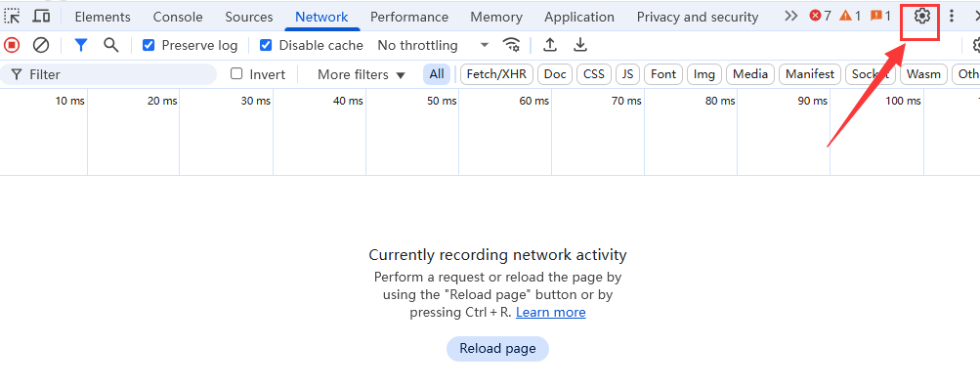Image resolution: width=980 pixels, height=390 pixels.
Task: Click the inspect element selector icon
Action: pos(13,17)
